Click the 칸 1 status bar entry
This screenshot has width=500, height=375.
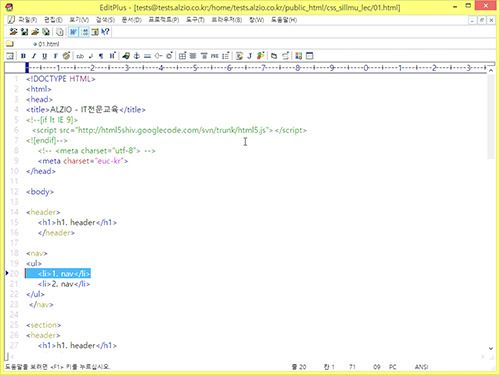pyautogui.click(x=329, y=367)
